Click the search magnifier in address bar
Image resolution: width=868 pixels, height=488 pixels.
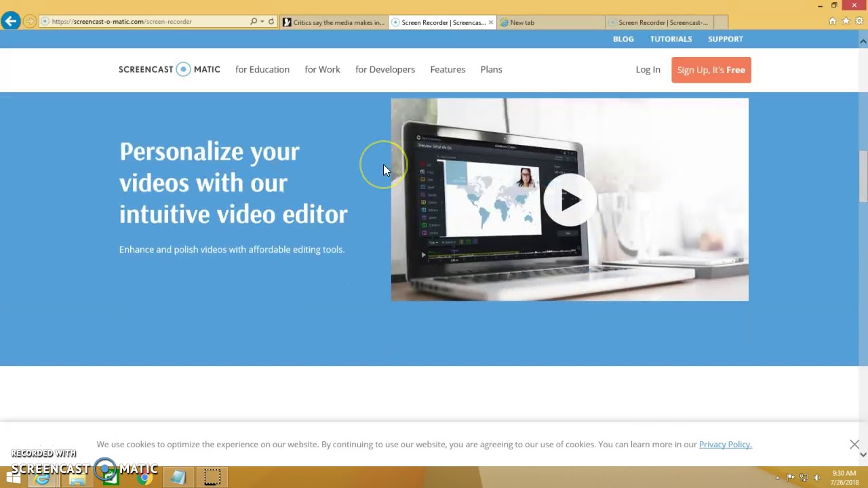tap(254, 22)
